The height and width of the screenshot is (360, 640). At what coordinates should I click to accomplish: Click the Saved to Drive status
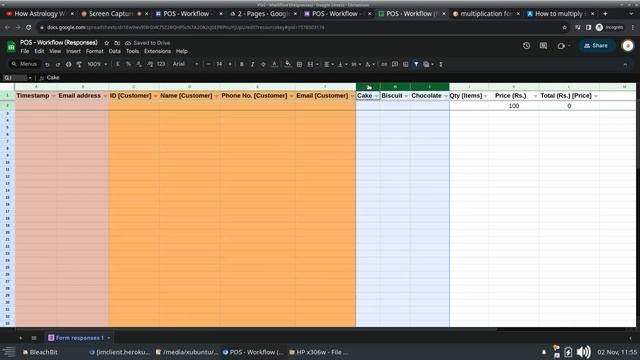[x=148, y=43]
